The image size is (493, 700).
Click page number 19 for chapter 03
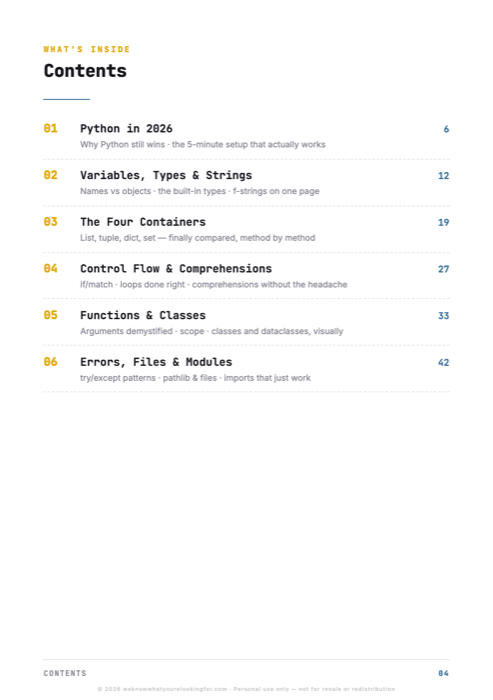(443, 222)
